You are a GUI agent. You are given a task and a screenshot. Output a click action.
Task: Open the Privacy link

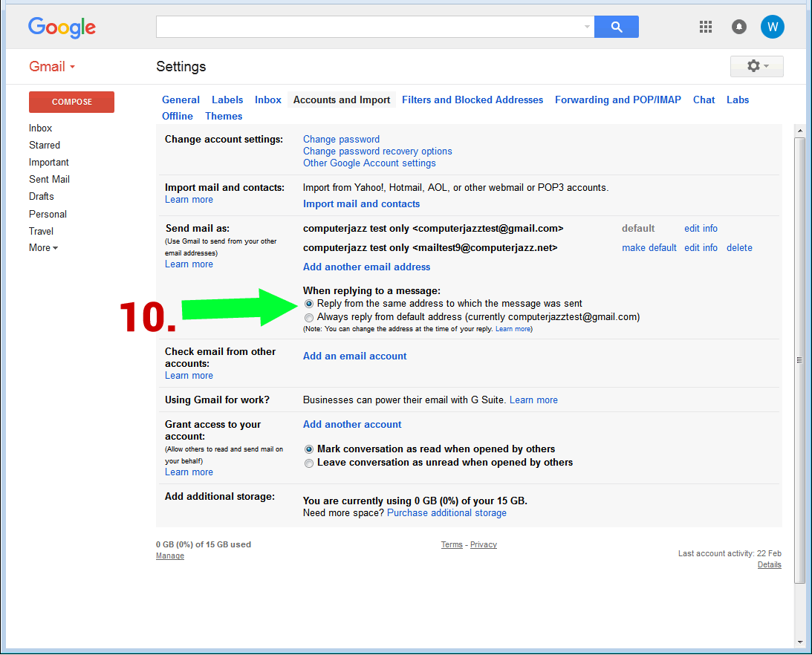(x=483, y=544)
